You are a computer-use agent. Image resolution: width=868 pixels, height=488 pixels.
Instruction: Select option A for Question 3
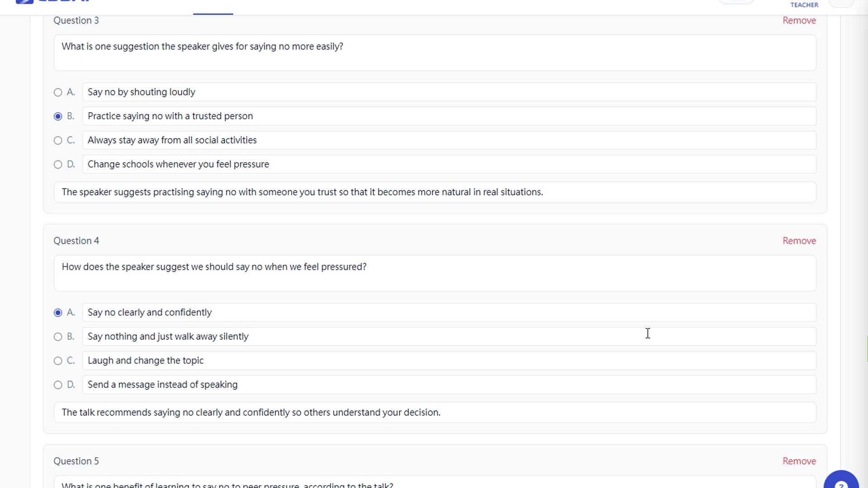pos(58,92)
